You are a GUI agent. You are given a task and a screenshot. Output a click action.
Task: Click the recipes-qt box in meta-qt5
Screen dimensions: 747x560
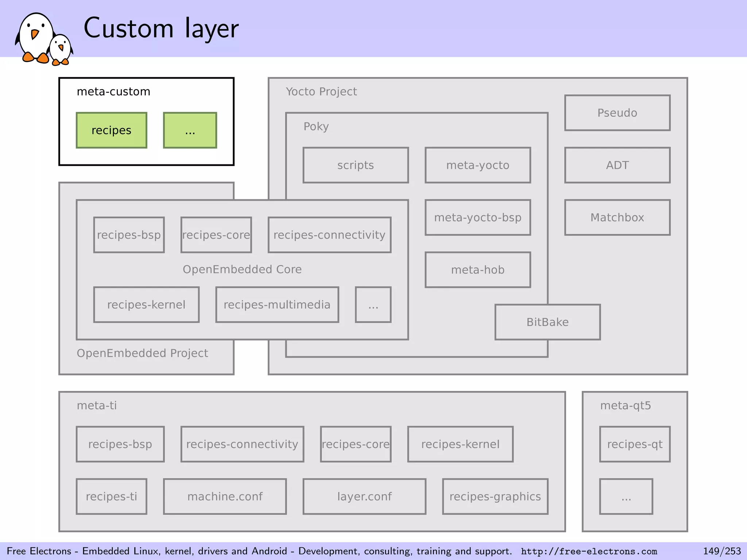tap(635, 444)
